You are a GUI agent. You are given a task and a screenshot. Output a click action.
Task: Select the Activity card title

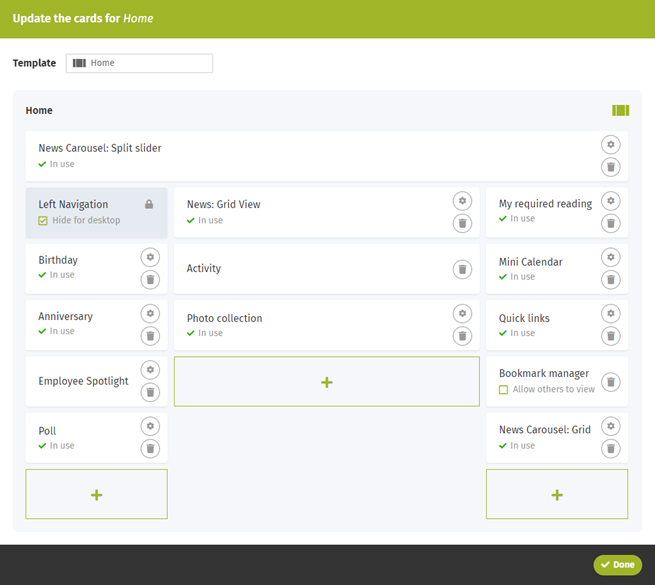click(204, 269)
